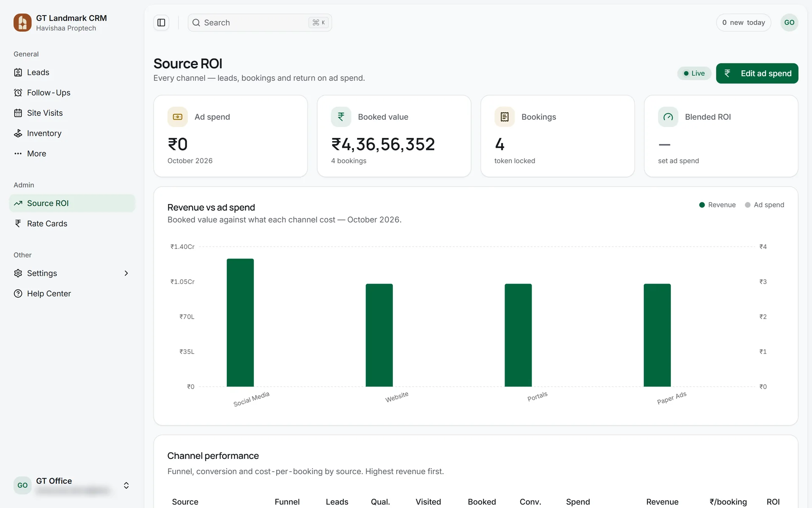Click the search magnifier icon
The width and height of the screenshot is (812, 508).
196,22
